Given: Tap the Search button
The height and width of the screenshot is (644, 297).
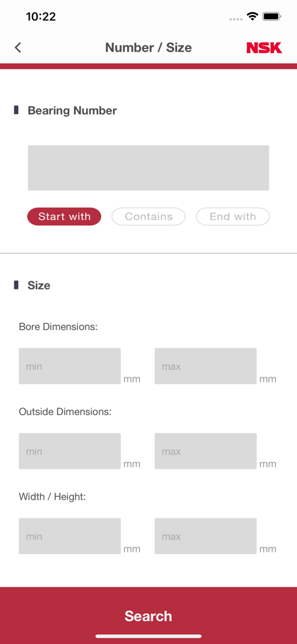Looking at the screenshot, I should click(148, 615).
